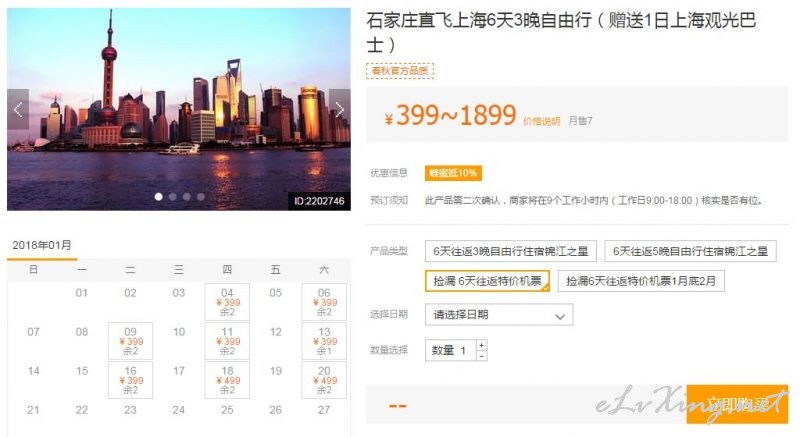Viewport: 800px width, 437px height.
Task: Pick January 20 priced ¥499
Action: [x=324, y=380]
